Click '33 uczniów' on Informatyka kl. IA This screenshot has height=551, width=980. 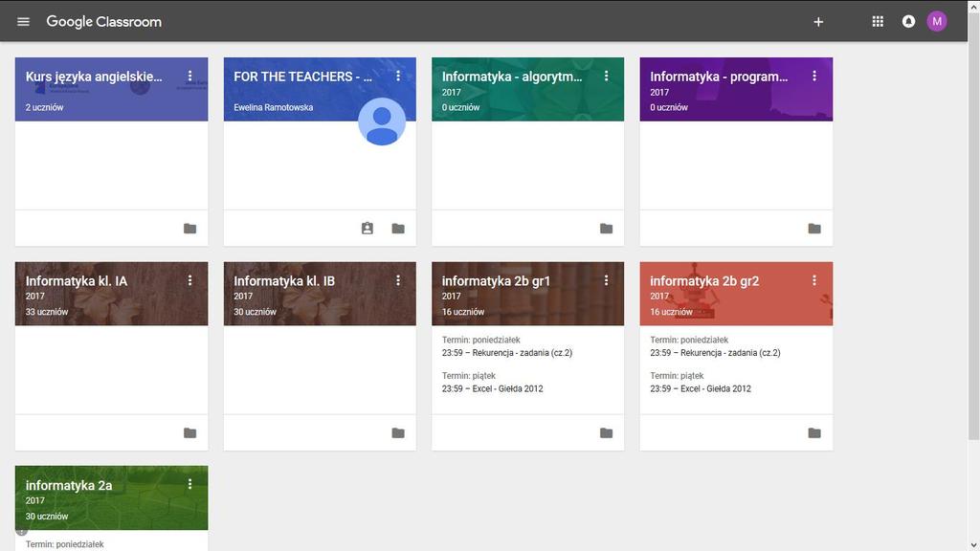click(x=47, y=312)
